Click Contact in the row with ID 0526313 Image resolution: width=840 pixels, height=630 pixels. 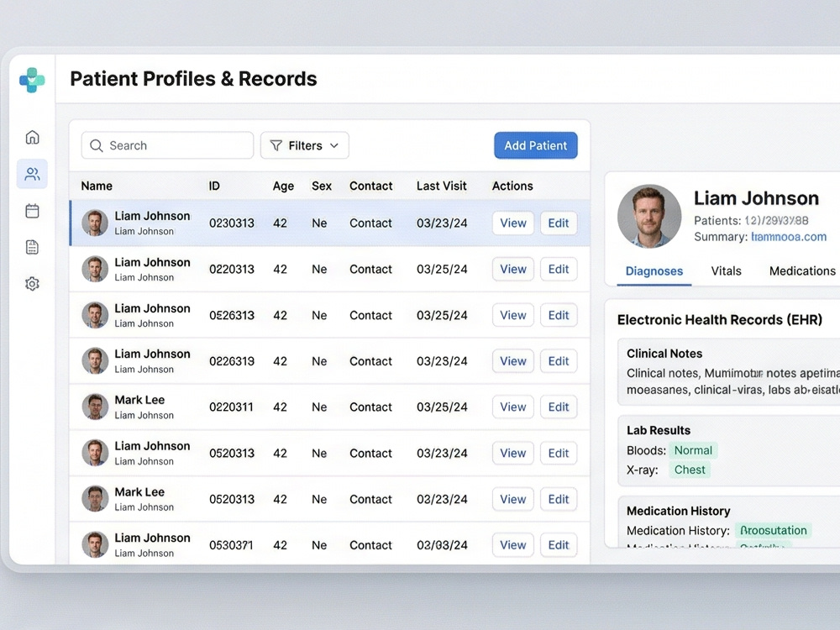click(370, 315)
